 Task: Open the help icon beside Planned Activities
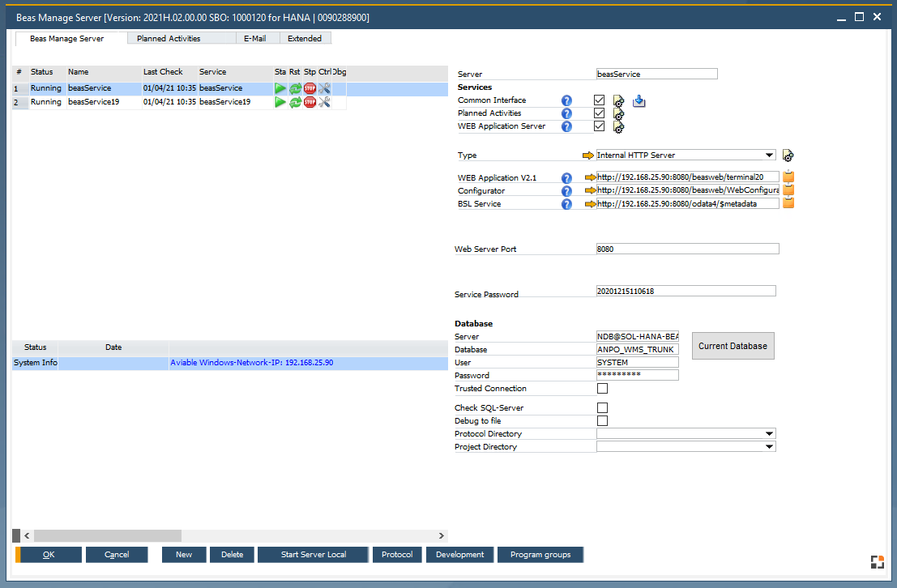566,113
